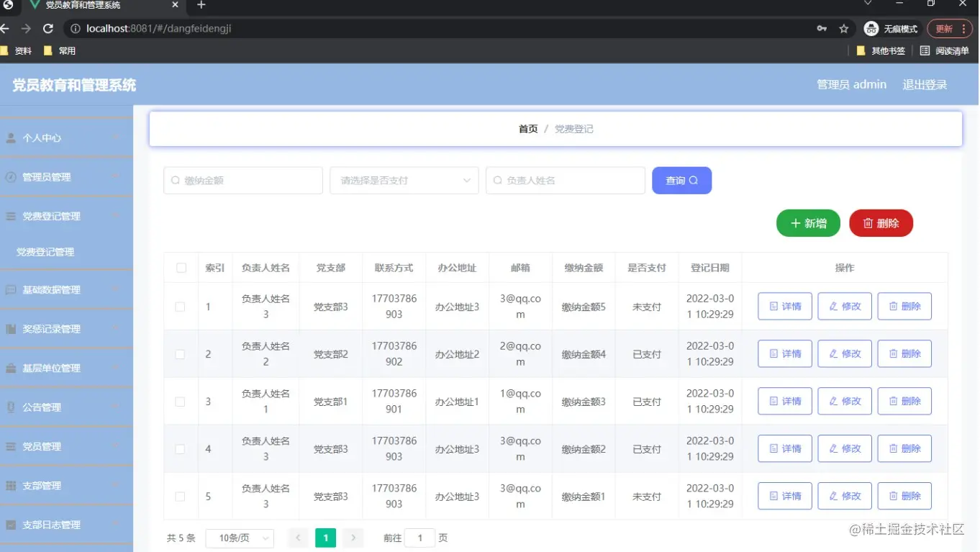Click search icon in 负责人姓名 field

(x=498, y=181)
